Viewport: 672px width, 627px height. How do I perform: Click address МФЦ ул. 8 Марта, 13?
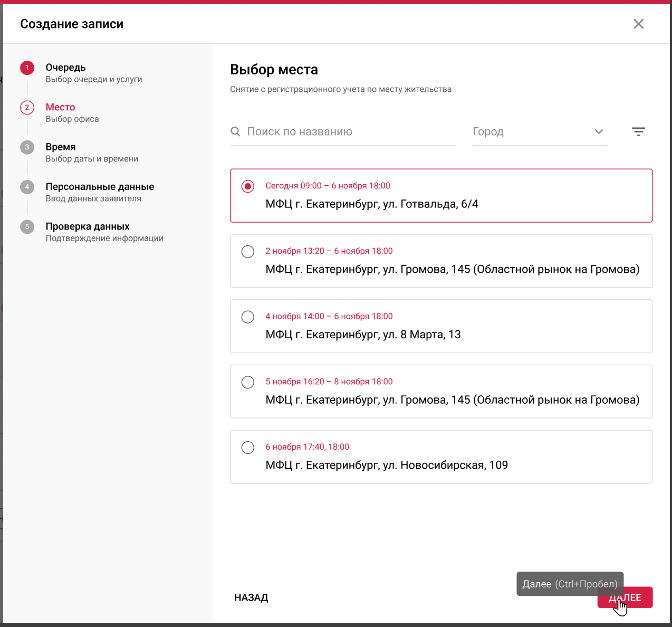click(363, 335)
